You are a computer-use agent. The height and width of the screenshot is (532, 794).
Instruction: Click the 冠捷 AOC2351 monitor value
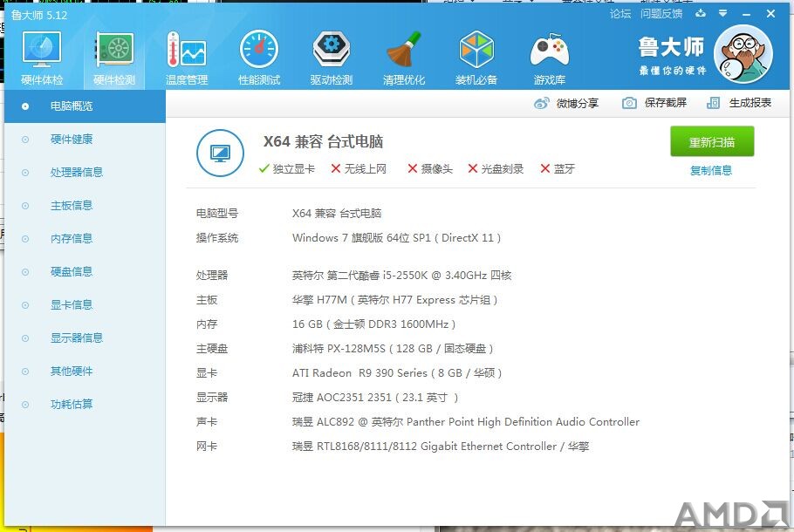click(x=374, y=398)
